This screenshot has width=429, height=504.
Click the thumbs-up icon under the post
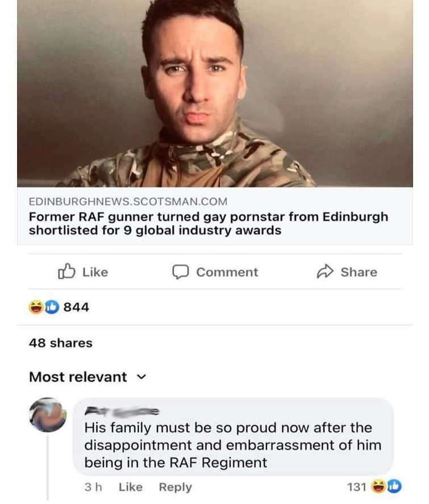[x=66, y=272]
